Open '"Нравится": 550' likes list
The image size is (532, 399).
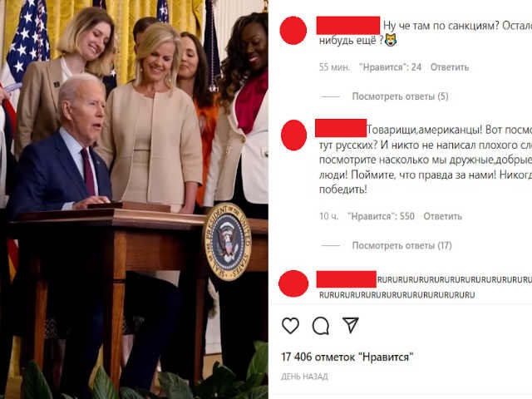381,216
